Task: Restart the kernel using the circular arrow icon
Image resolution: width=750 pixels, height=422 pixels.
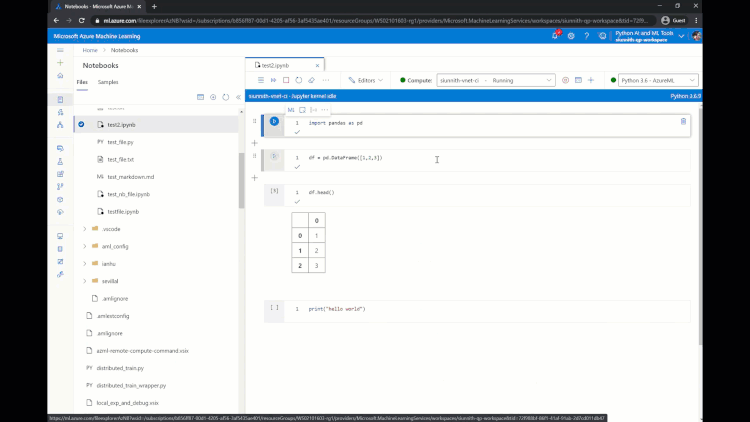Action: 299,80
